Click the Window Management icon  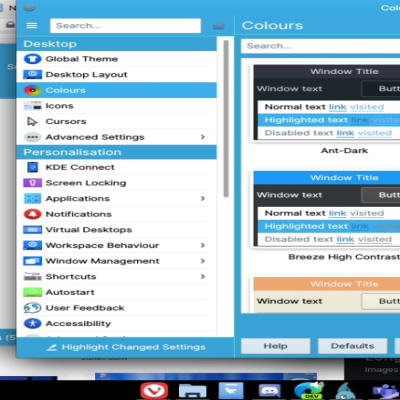(x=32, y=261)
